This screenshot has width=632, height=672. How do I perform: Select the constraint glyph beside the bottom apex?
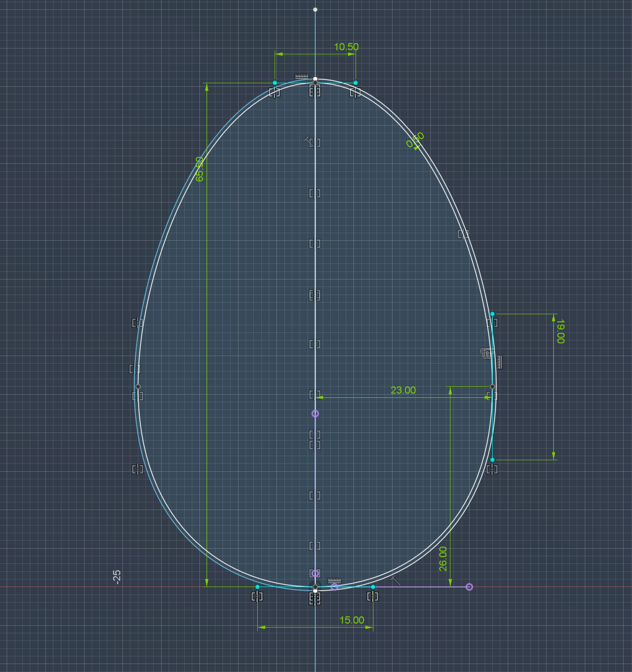coord(334,581)
